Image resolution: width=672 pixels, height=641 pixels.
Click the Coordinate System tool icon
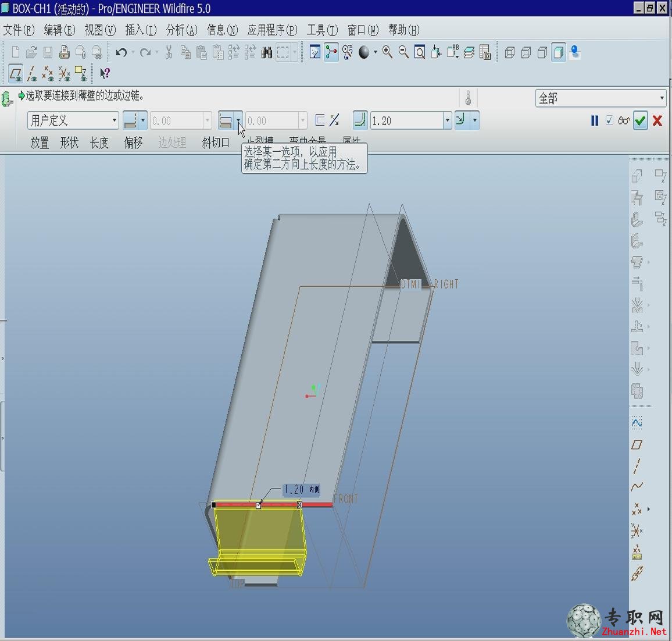click(x=637, y=531)
